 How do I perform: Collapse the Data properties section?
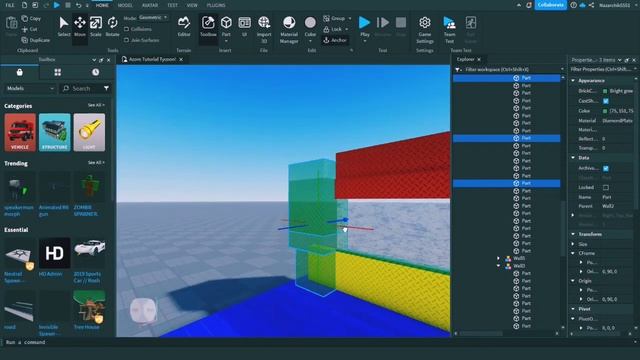tap(573, 158)
